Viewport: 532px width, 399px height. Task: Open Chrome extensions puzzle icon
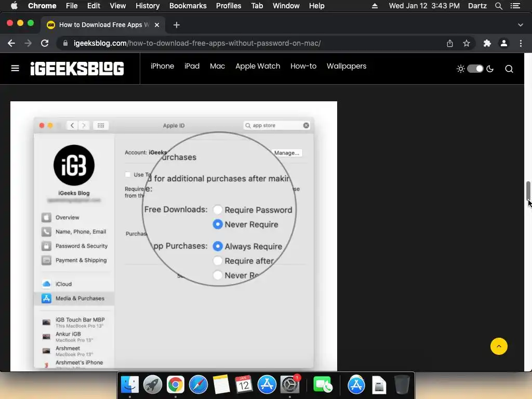coord(487,43)
